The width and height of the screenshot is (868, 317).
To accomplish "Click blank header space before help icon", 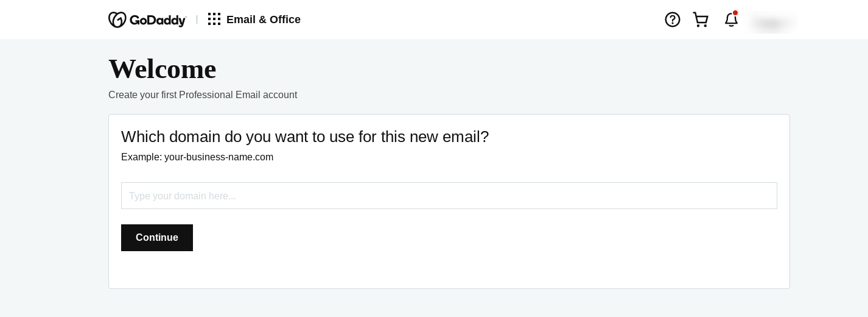I will tap(487, 20).
